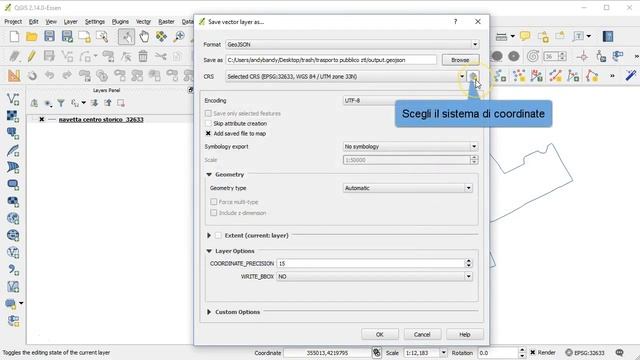Toggle Include z-dimension checkbox
Screen dimensions: 640x360
[x=213, y=213]
